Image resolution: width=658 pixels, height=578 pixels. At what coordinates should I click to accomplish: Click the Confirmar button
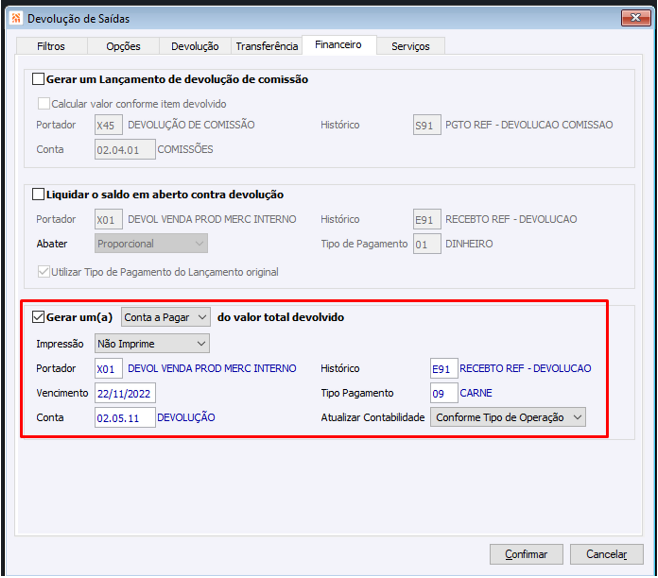[x=526, y=554]
